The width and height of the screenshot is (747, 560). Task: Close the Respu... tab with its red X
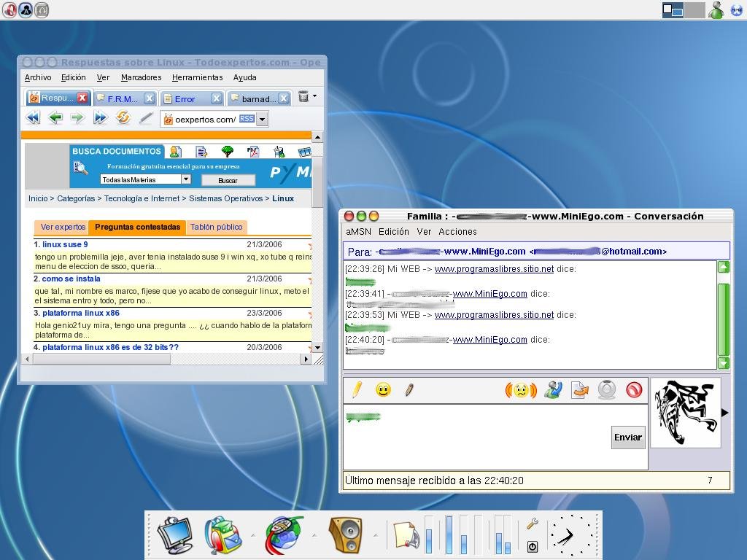(82, 98)
